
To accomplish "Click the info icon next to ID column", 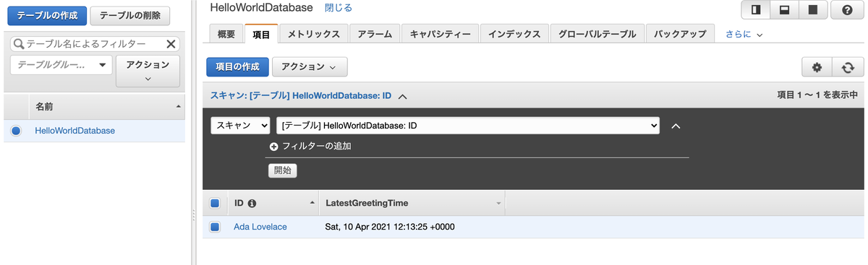I will click(x=252, y=204).
